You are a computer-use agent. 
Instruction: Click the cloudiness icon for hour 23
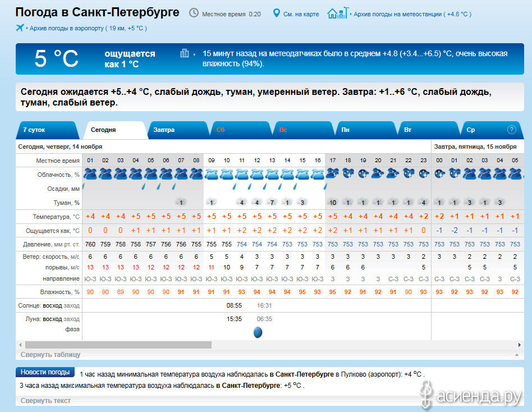[x=424, y=174]
